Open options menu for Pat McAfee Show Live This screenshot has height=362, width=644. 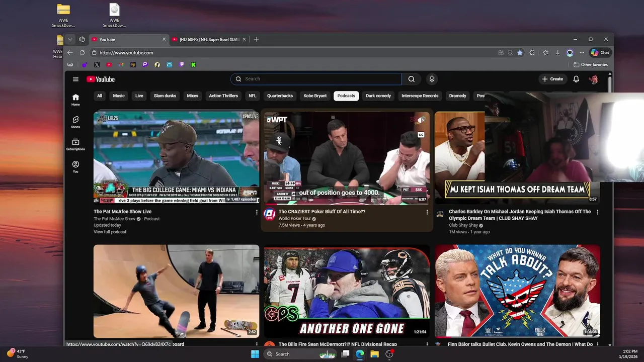click(257, 212)
